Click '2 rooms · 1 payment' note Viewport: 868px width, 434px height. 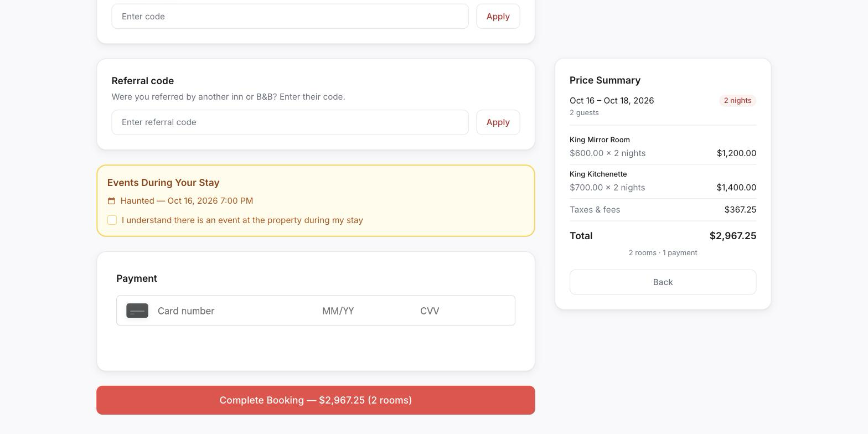pyautogui.click(x=663, y=253)
